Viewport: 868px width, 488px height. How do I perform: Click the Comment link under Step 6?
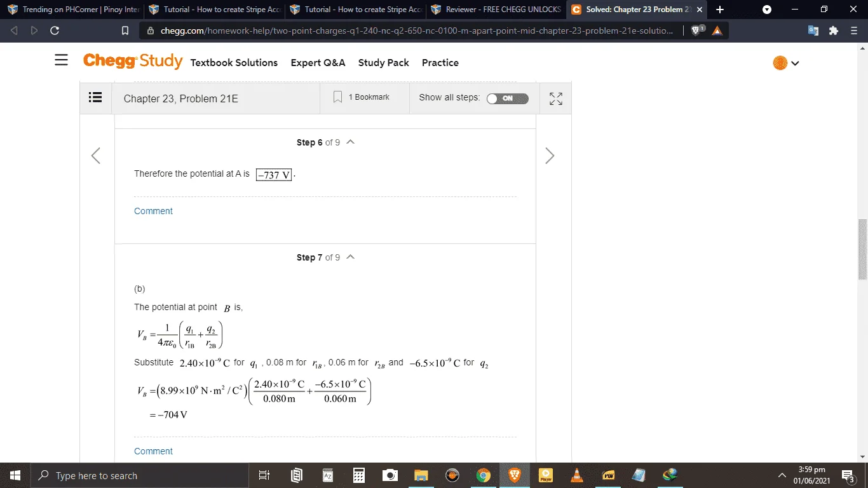[153, 211]
